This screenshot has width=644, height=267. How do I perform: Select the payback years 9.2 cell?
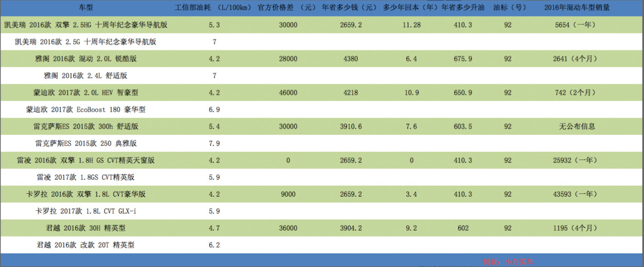pyautogui.click(x=411, y=228)
